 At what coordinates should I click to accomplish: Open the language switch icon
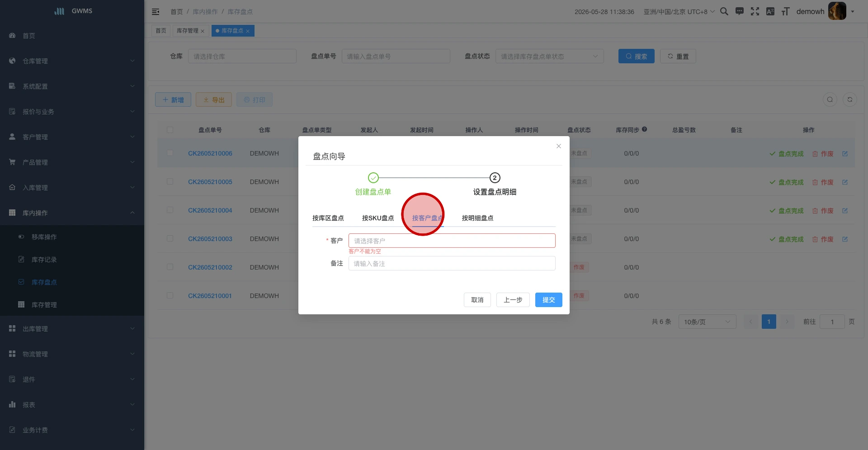[770, 11]
